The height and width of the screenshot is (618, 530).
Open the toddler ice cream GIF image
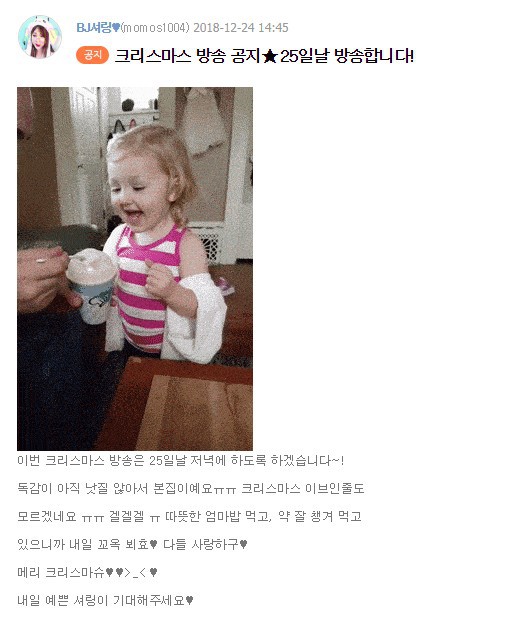[135, 269]
